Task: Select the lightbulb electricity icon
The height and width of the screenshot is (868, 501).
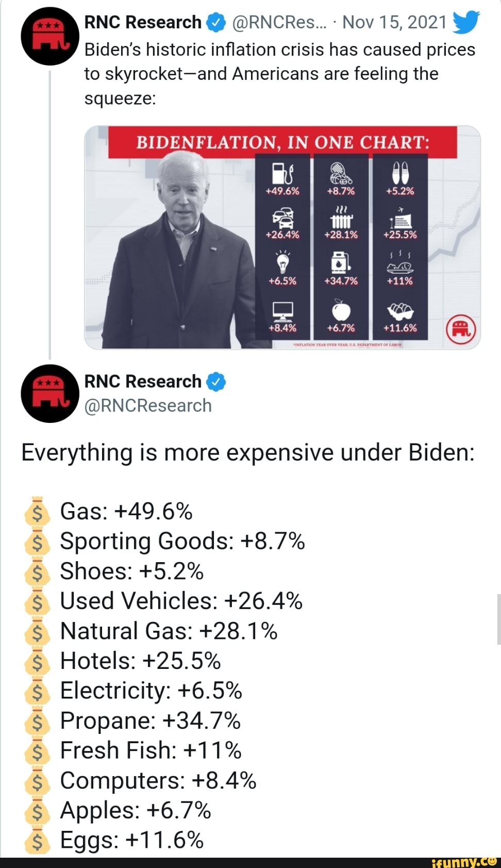Action: 283,263
